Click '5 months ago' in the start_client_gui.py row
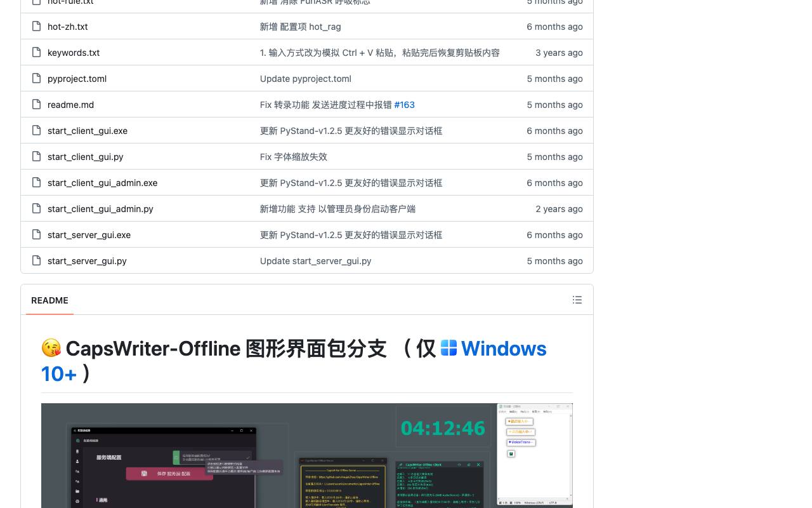Image resolution: width=812 pixels, height=508 pixels. [554, 157]
